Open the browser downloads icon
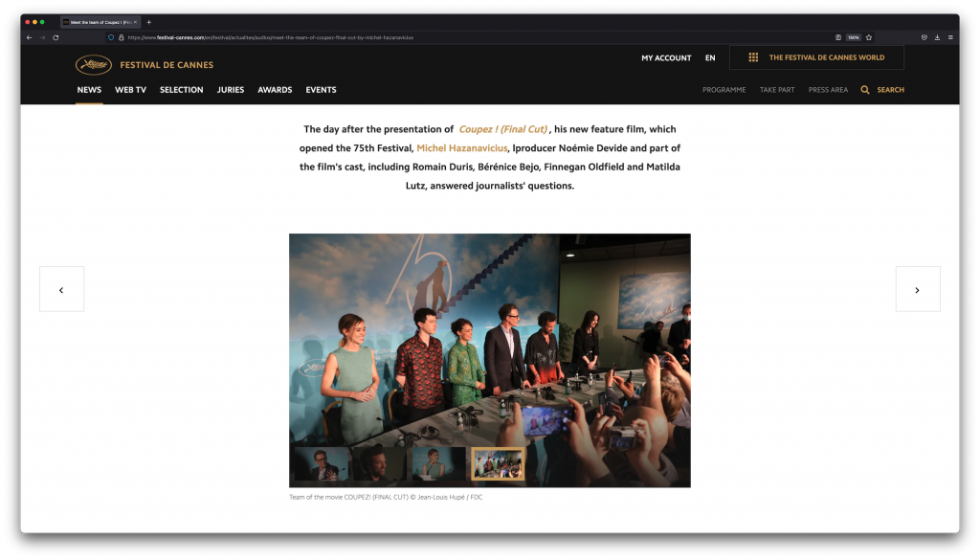 [x=937, y=37]
